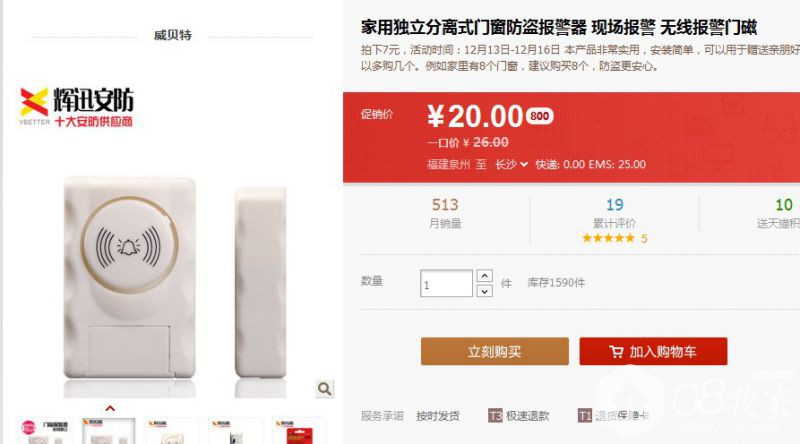Click the T3 极速退款 service icon
The height and width of the screenshot is (444, 800).
click(495, 415)
